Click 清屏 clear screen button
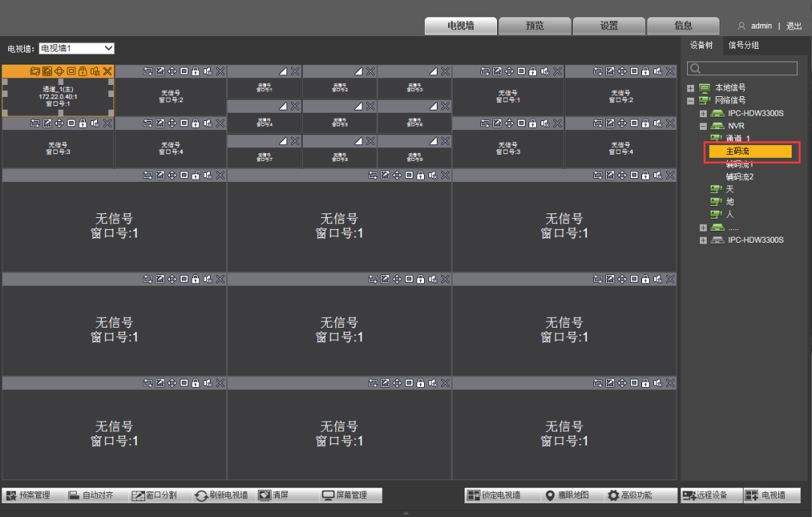This screenshot has height=517, width=812. pyautogui.click(x=273, y=495)
